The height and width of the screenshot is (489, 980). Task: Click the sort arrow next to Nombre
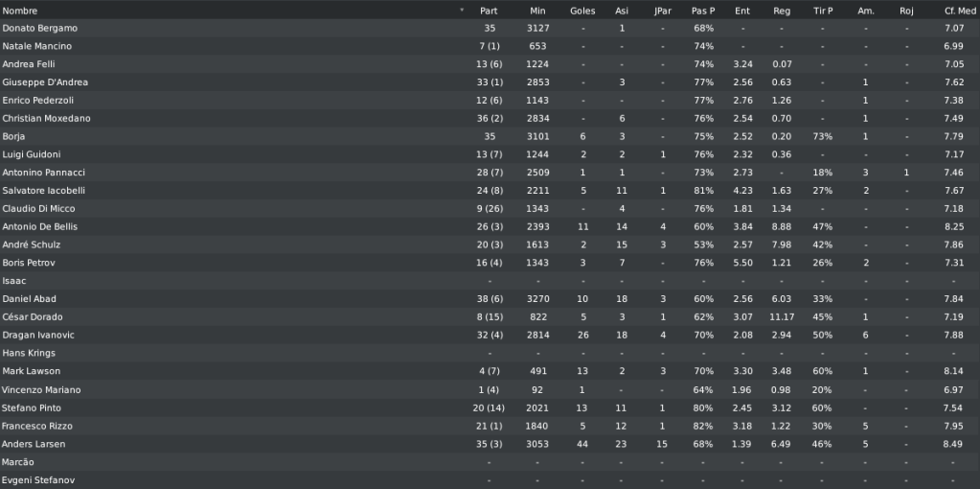pos(462,11)
